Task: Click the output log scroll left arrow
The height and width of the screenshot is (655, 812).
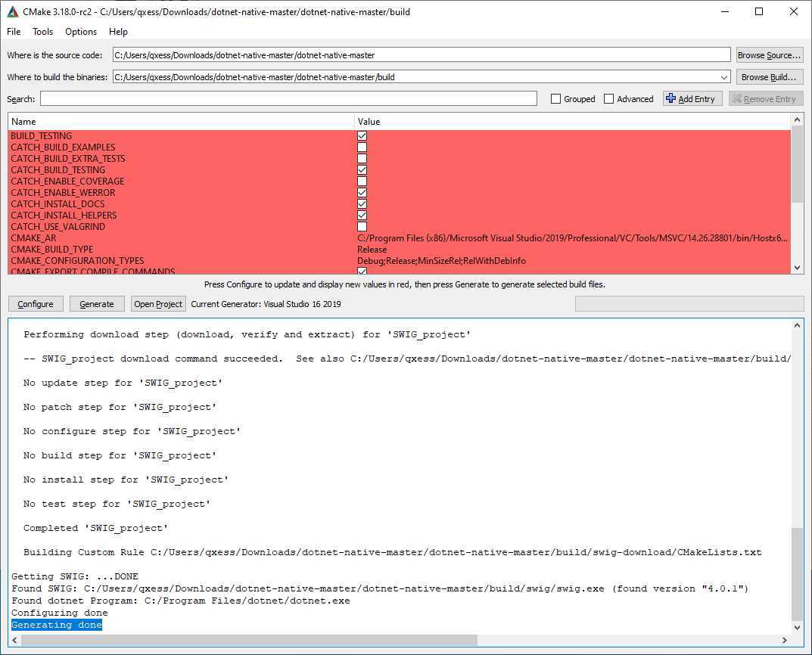Action: coord(14,640)
